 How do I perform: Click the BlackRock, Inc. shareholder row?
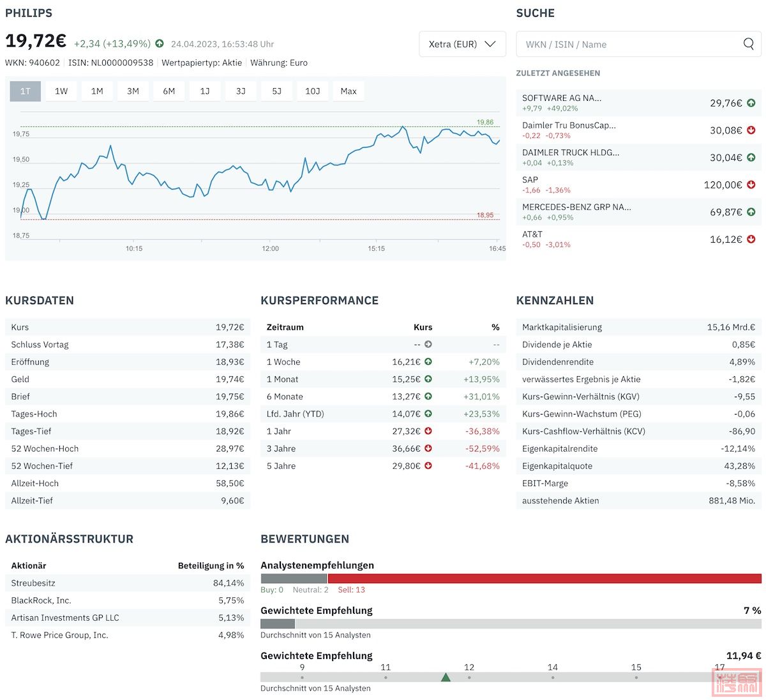pos(128,600)
